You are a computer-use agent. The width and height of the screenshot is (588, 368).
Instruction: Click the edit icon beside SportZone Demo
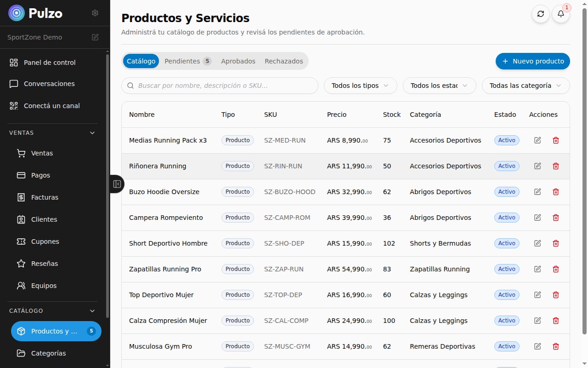coord(95,37)
